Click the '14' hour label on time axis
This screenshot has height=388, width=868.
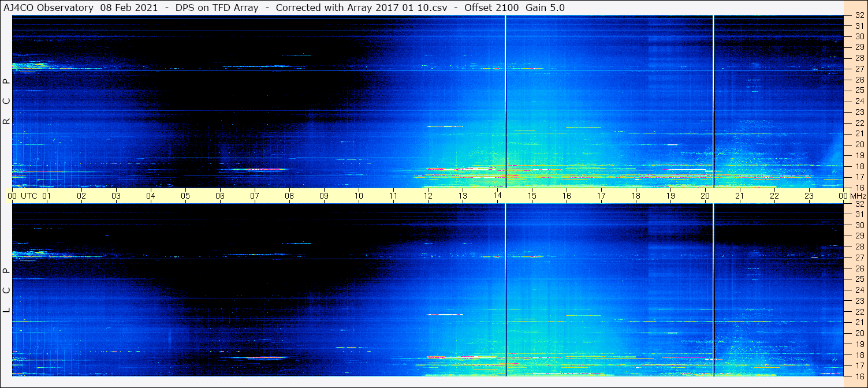[497, 196]
